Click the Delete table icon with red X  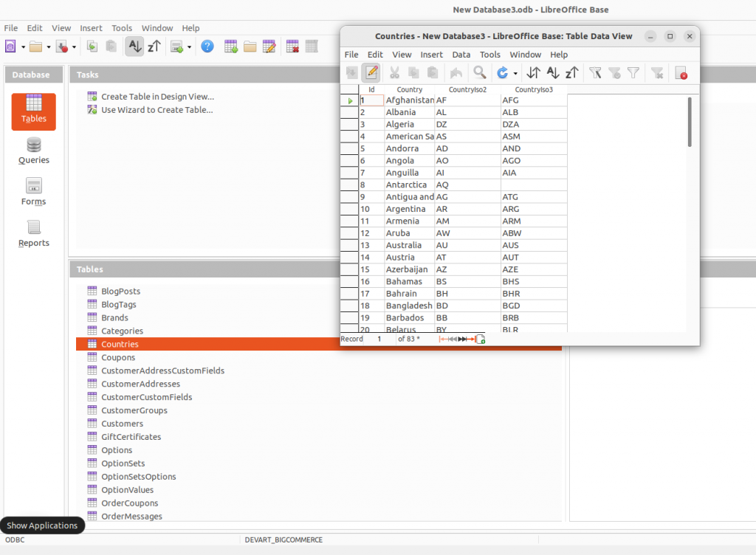coord(292,46)
